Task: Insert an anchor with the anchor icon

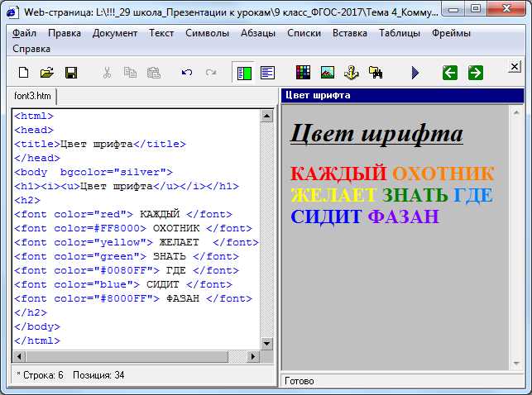Action: [x=351, y=73]
